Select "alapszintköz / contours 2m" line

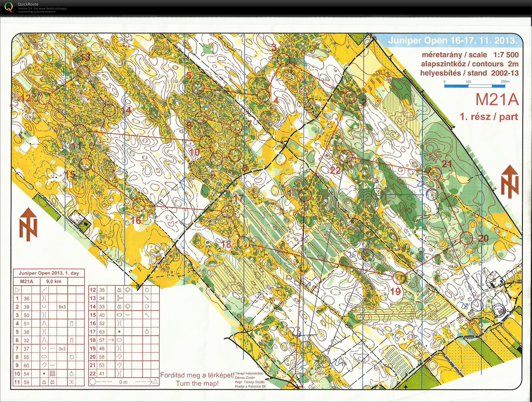(x=470, y=64)
